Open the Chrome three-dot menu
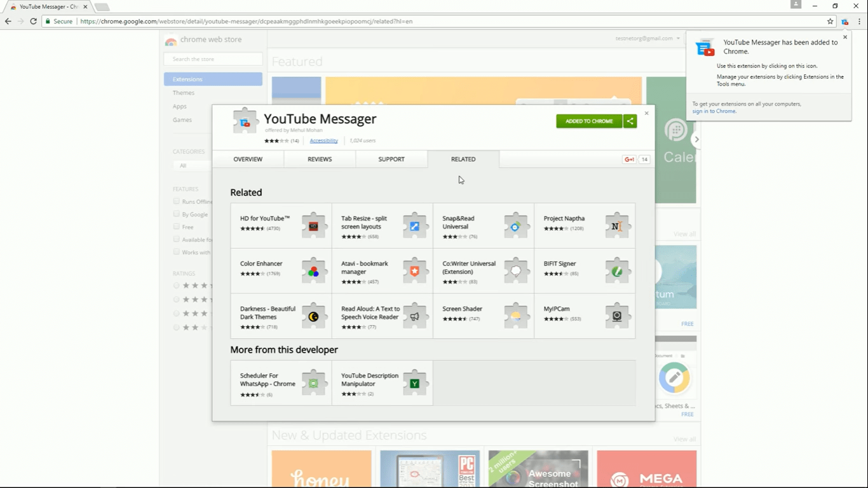The height and width of the screenshot is (488, 868). pos(859,22)
